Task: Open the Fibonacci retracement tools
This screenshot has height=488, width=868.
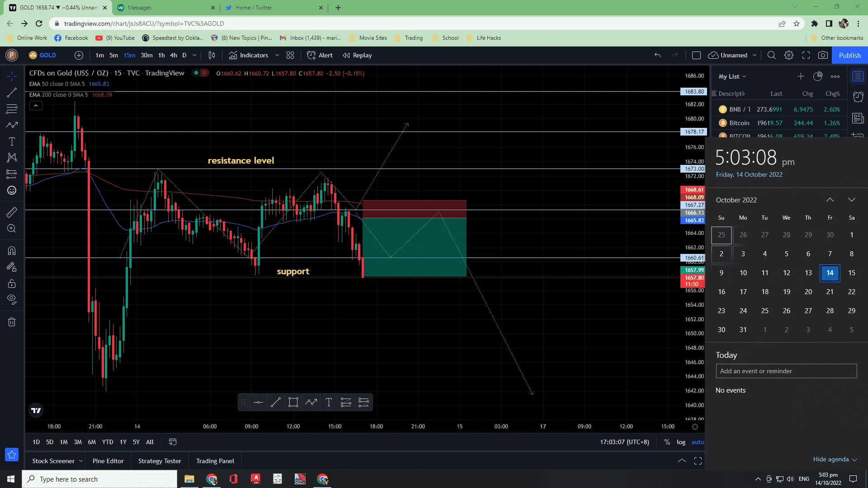Action: click(12, 109)
